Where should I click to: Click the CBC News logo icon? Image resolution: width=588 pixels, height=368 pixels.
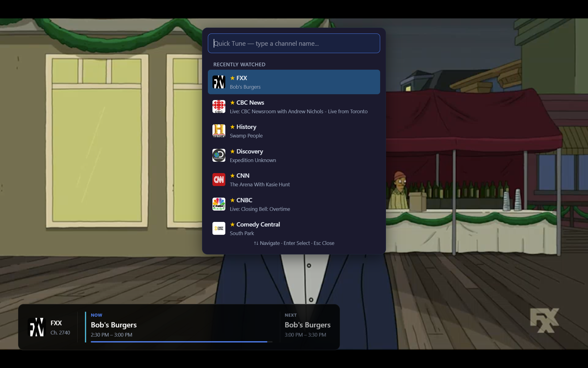pyautogui.click(x=219, y=107)
